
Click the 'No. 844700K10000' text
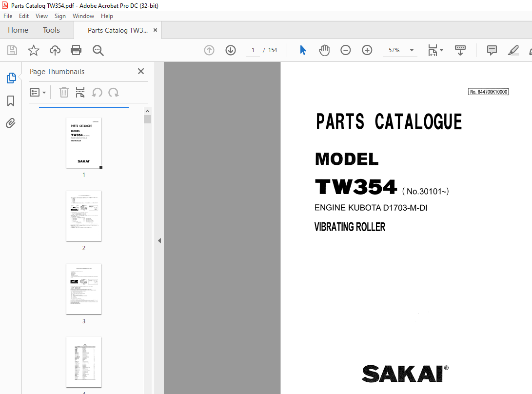488,92
